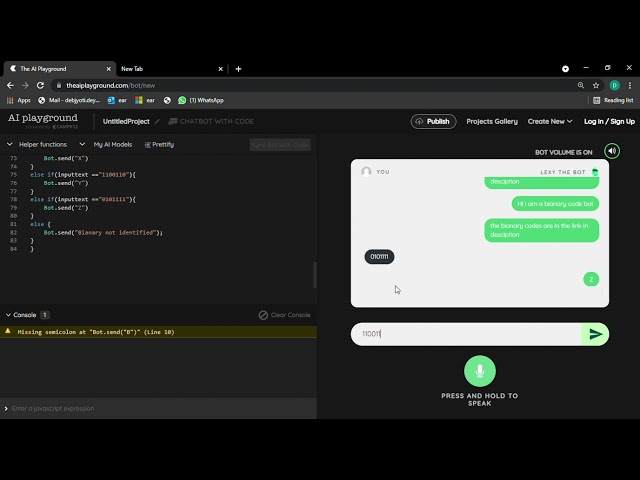
Task: Click the console warning triangle icon
Action: (8, 331)
